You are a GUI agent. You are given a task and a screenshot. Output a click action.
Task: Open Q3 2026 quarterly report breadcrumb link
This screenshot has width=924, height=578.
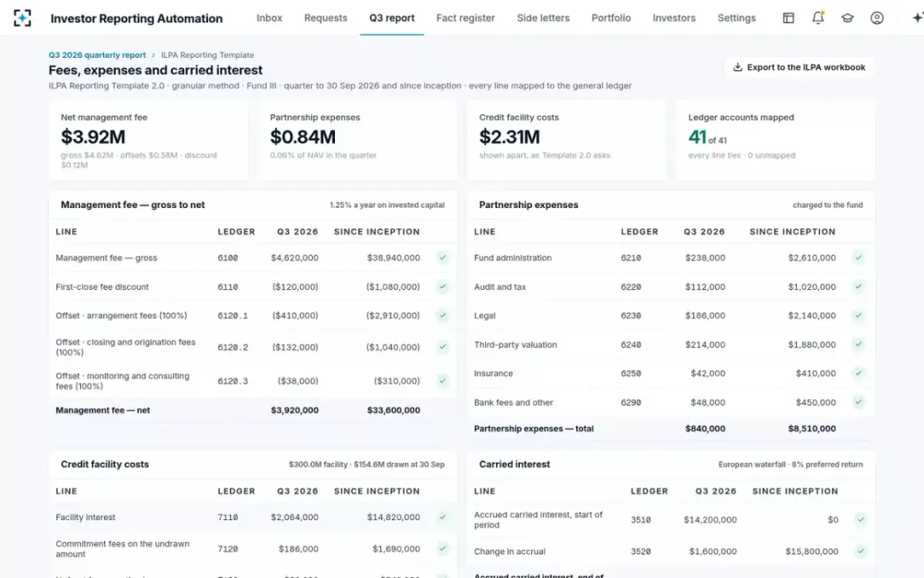pyautogui.click(x=97, y=55)
